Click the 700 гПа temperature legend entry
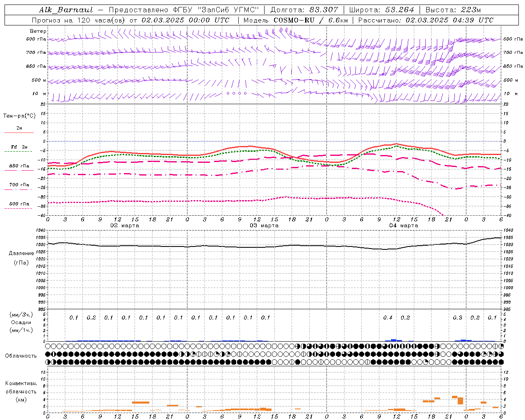The image size is (525, 420). coord(19,185)
